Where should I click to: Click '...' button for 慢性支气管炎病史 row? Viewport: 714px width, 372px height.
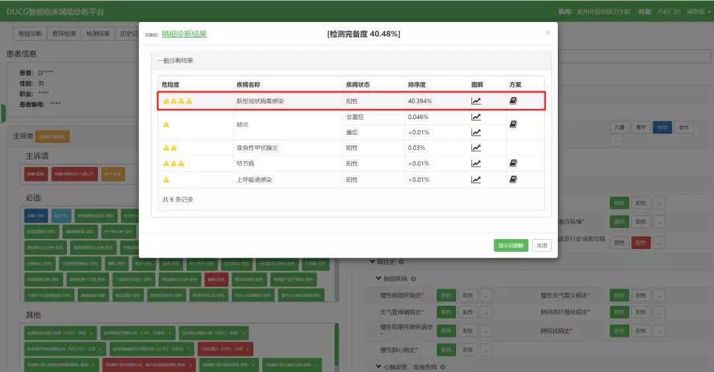point(659,296)
